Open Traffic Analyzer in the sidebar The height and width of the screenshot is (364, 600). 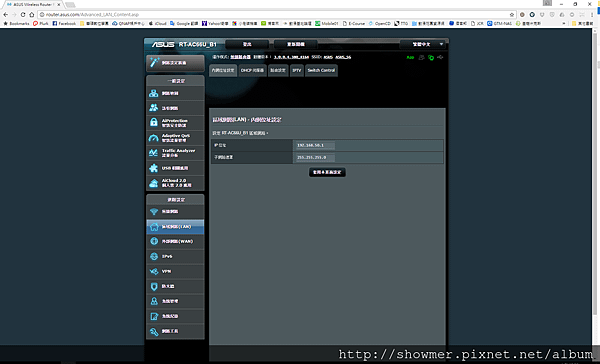pos(175,153)
